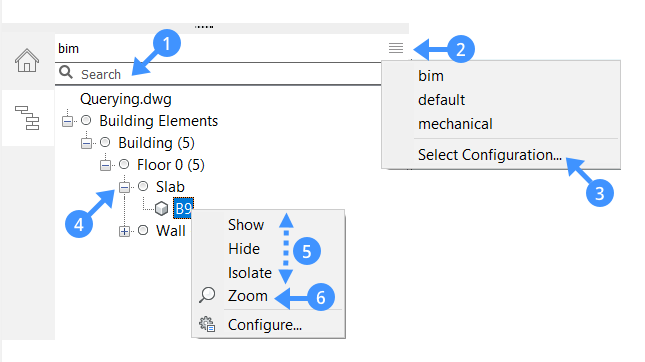
Task: Open the Home tab house icon
Action: click(x=27, y=60)
